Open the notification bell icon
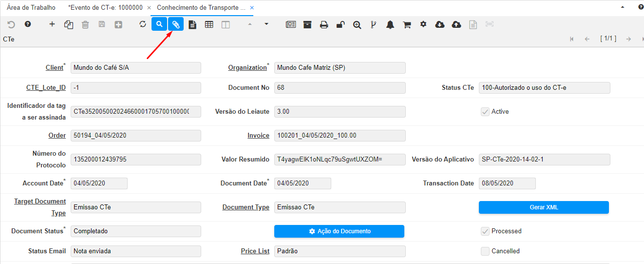Screen dimensions: 644x264 click(390, 25)
